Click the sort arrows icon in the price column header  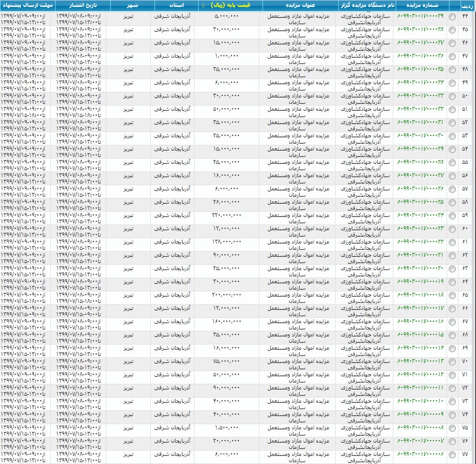click(x=203, y=5)
